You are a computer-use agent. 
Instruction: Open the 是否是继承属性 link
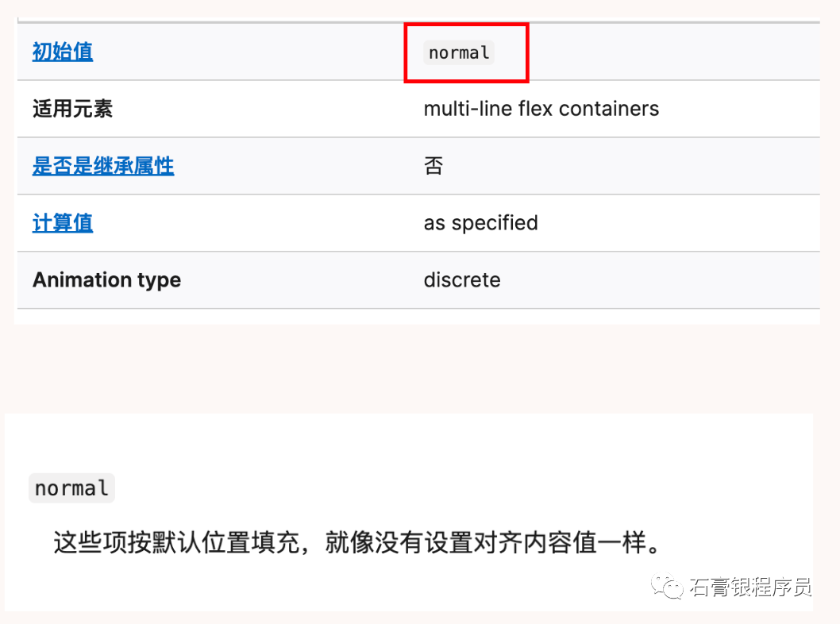tap(103, 166)
